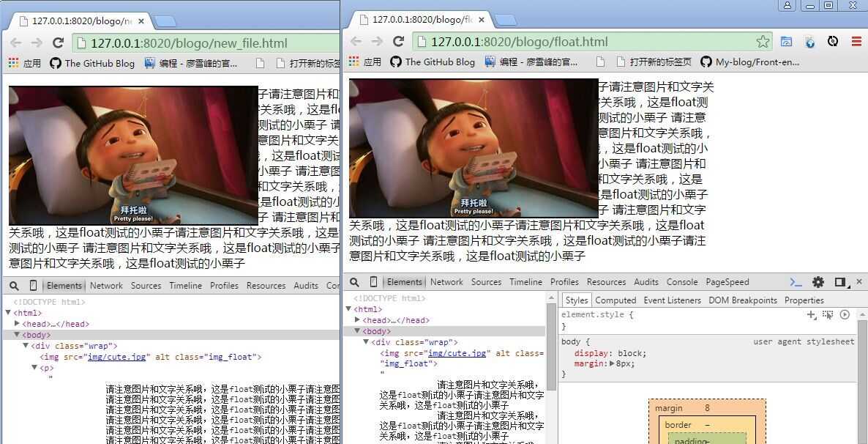
Task: Go forward in the right browser window
Action: pos(377,42)
